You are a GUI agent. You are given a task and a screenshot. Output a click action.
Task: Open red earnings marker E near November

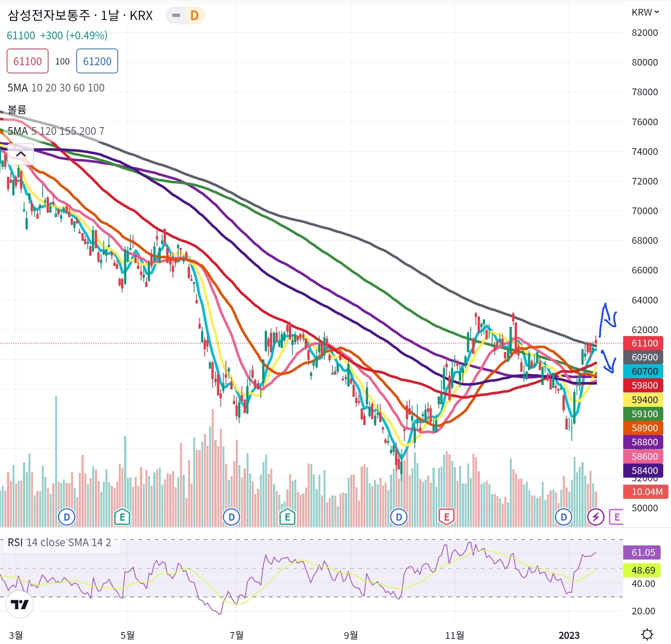point(447,517)
